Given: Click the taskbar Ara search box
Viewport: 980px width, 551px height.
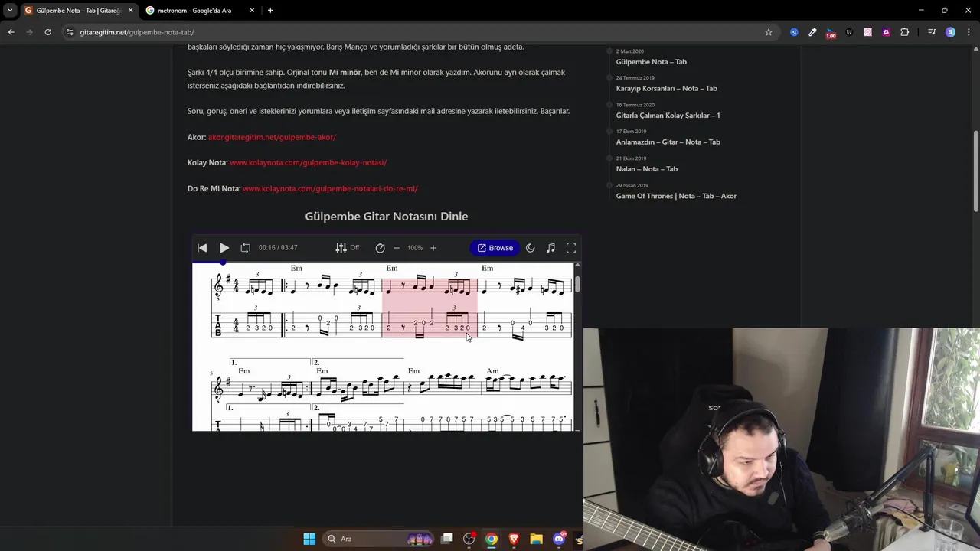Looking at the screenshot, I should pyautogui.click(x=379, y=539).
